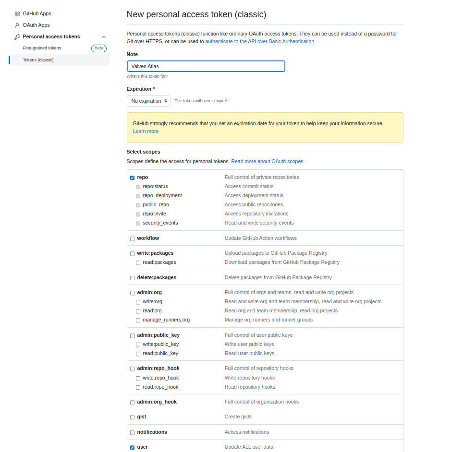Check the admin:org scope
The width and height of the screenshot is (476, 452).
(x=133, y=293)
